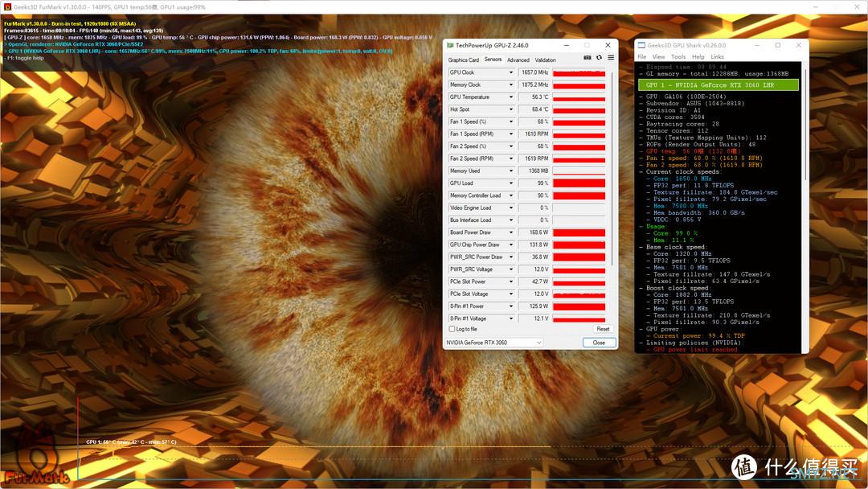Open GPU Shark Links menu
868x489 pixels.
(718, 57)
